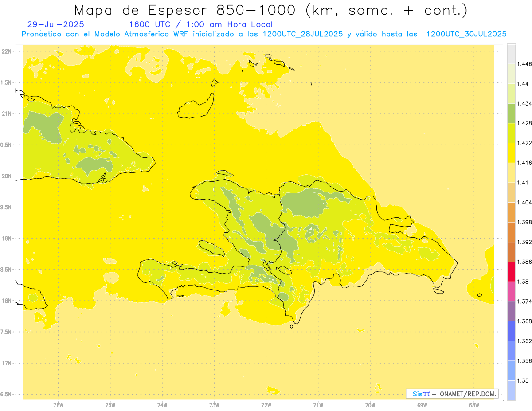Click the longitude label '70W'
Image resolution: width=532 pixels, height=411 pixels.
coord(370,405)
